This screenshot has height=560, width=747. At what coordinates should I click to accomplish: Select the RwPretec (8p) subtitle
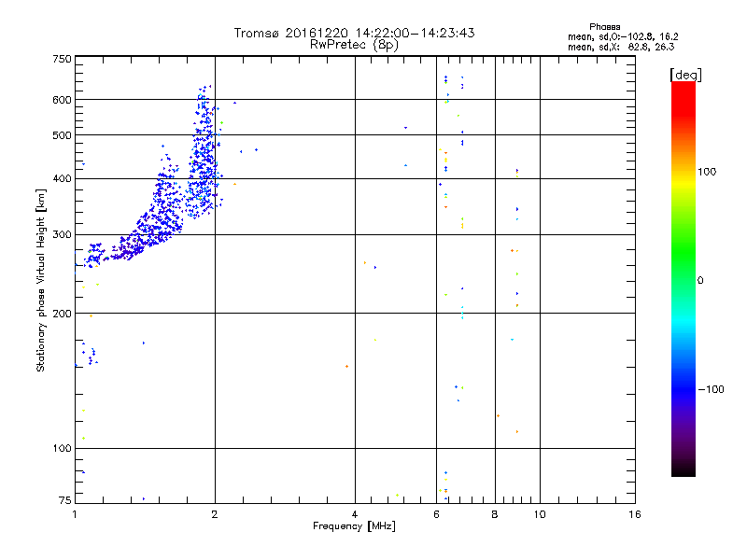click(354, 45)
